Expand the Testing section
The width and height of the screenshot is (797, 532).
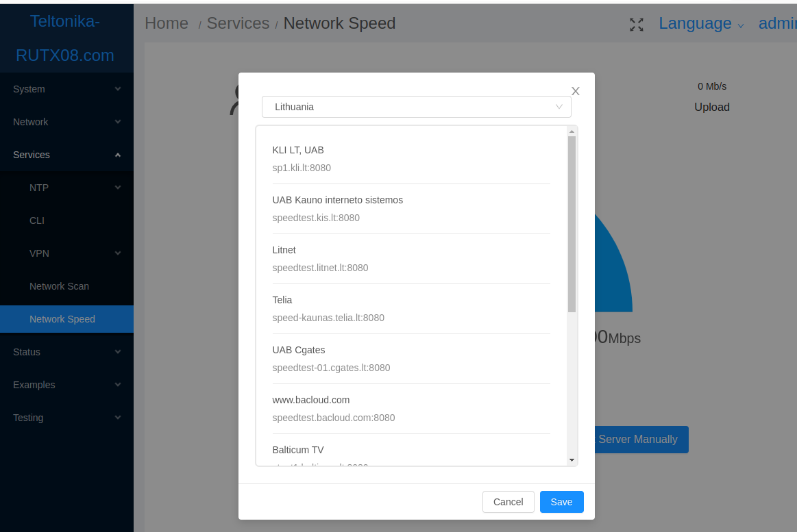click(66, 417)
